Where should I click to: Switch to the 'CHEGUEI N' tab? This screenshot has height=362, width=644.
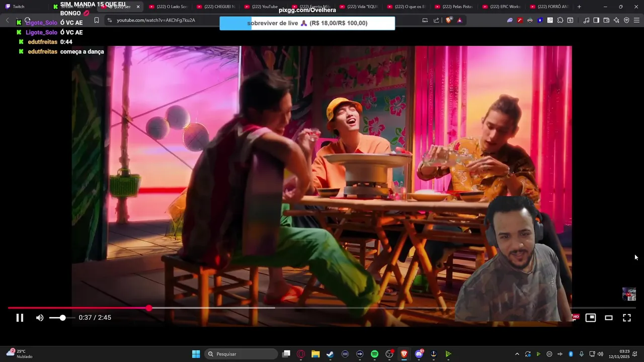pyautogui.click(x=216, y=7)
